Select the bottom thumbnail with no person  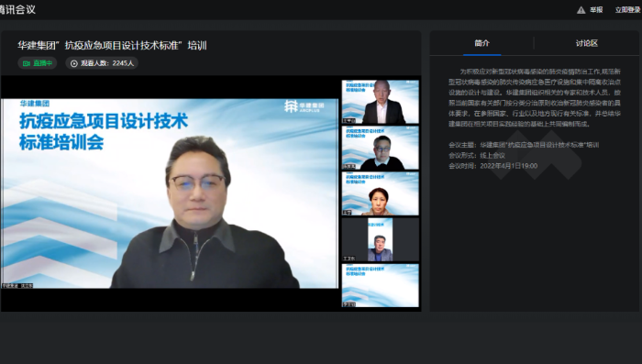coord(381,285)
